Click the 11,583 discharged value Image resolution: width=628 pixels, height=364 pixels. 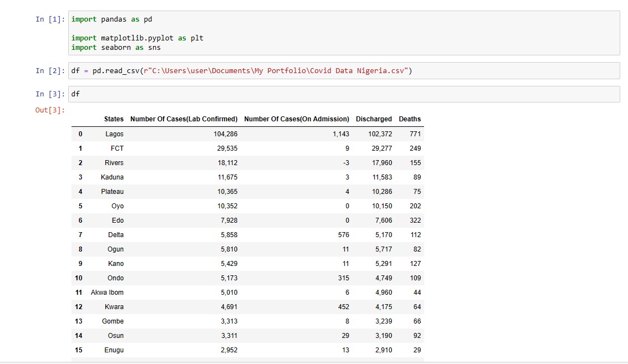click(382, 177)
